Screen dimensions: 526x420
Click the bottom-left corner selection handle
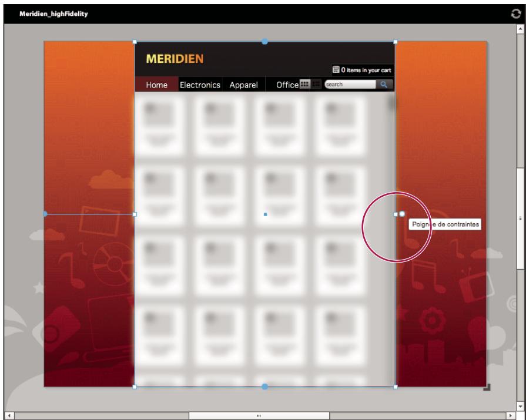[135, 387]
